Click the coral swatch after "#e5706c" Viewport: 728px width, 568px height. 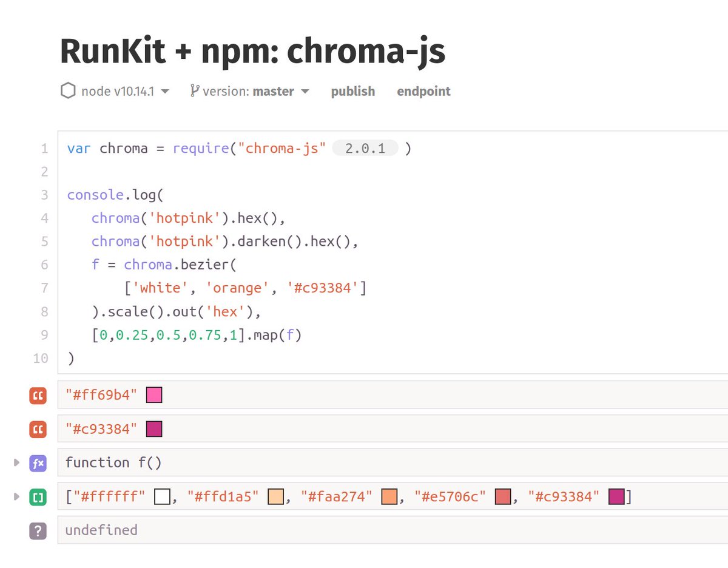tap(503, 497)
